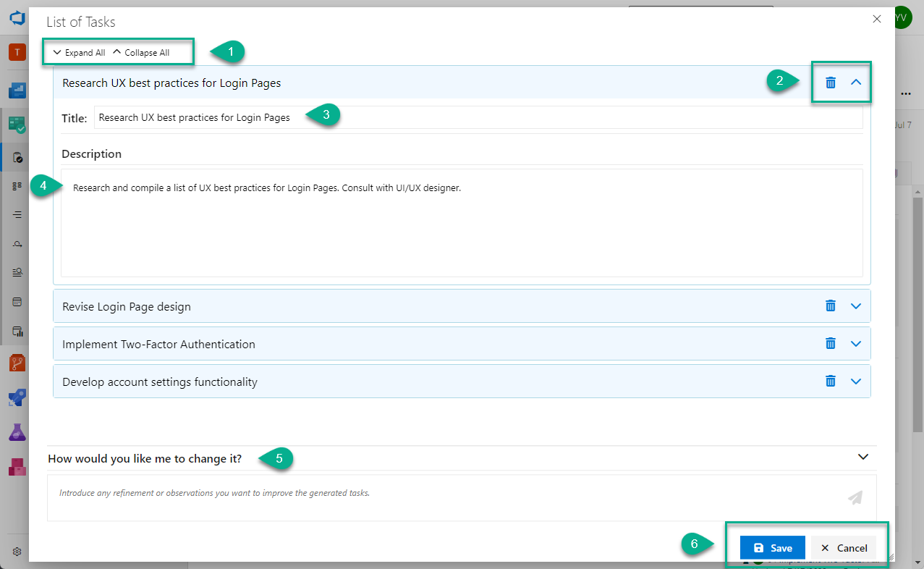This screenshot has height=569, width=924.
Task: Collapse the "How would you like me to change it?" section
Action: pyautogui.click(x=862, y=457)
